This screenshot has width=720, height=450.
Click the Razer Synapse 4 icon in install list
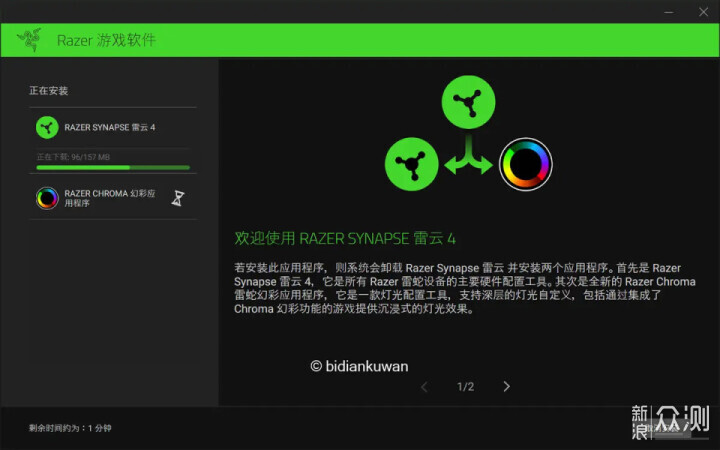47,127
